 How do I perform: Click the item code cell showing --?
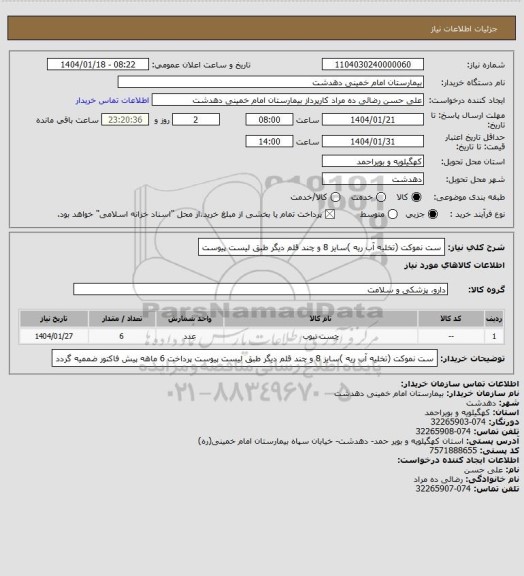(451, 336)
